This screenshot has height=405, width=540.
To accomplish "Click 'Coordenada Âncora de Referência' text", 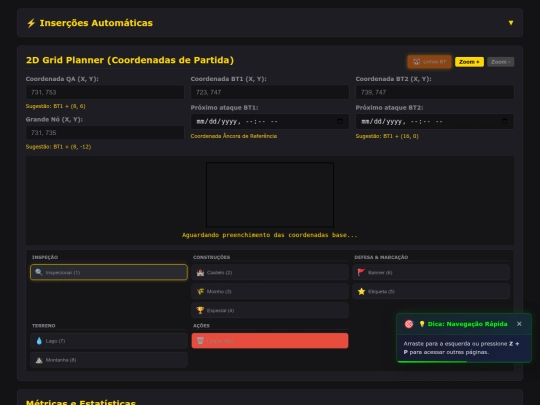I will (x=234, y=136).
